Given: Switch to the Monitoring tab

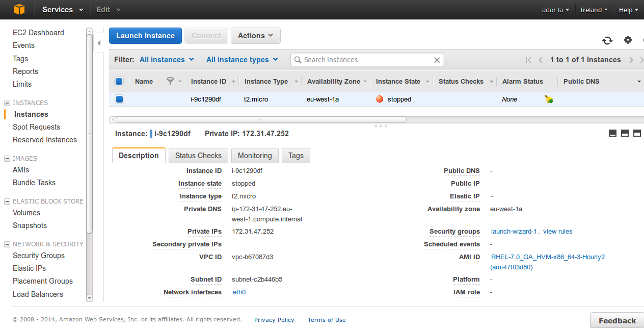Looking at the screenshot, I should tap(255, 156).
